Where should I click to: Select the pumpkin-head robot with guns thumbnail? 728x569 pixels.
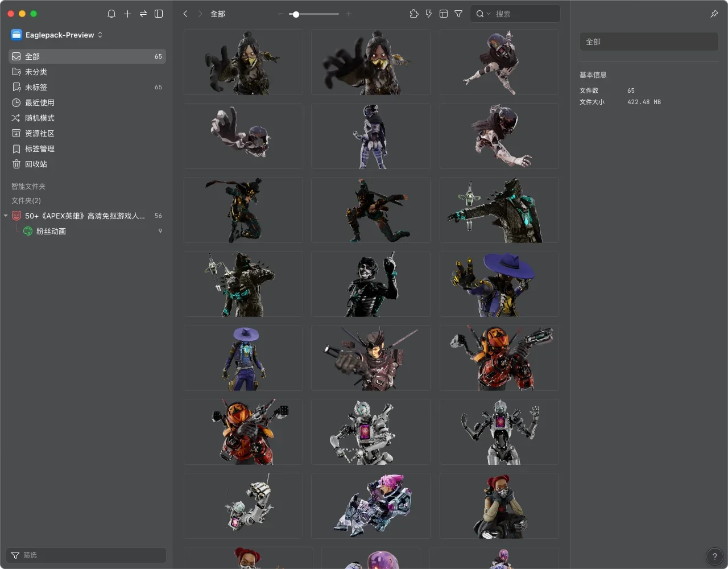tap(499, 358)
